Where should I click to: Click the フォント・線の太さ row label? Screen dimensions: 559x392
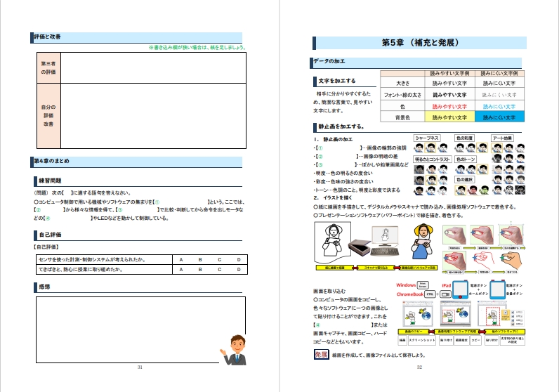402,95
